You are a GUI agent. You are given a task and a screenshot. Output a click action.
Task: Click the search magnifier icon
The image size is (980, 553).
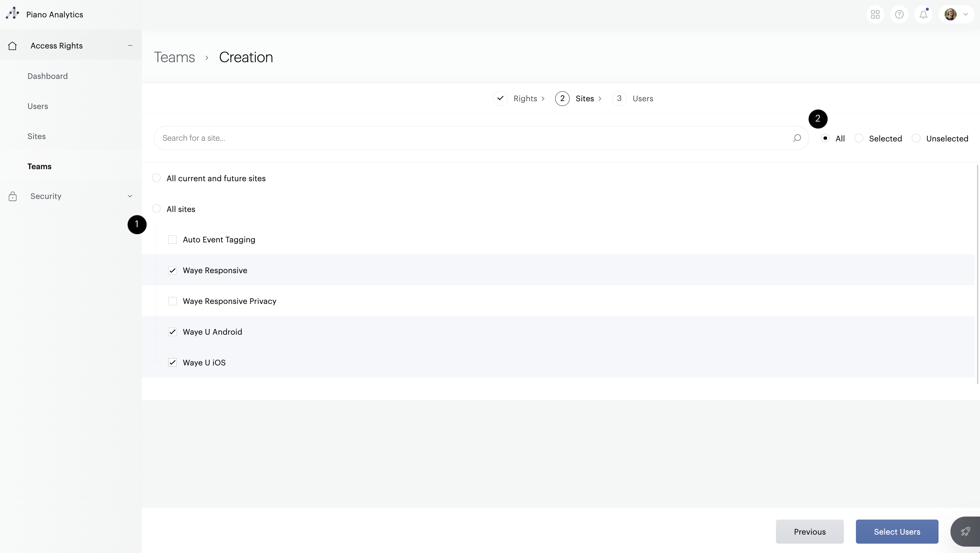(797, 138)
